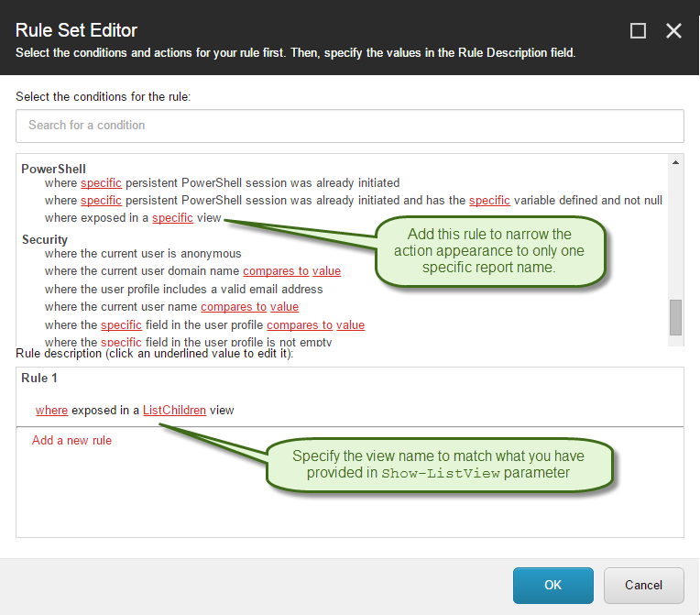Viewport: 700px width, 615px height.
Task: Click 'specific' before 'variable defined and not null'
Action: pos(489,201)
